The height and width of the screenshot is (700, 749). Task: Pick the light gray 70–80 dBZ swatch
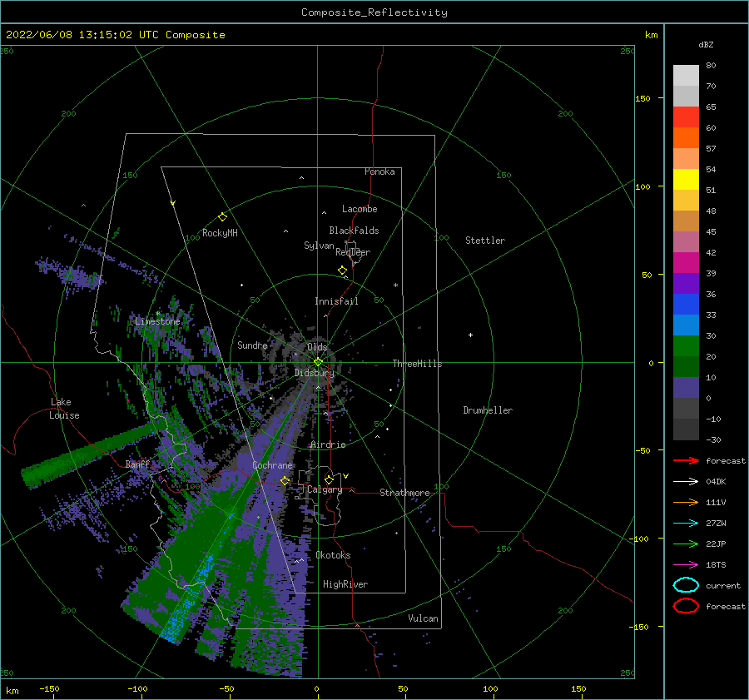(686, 76)
